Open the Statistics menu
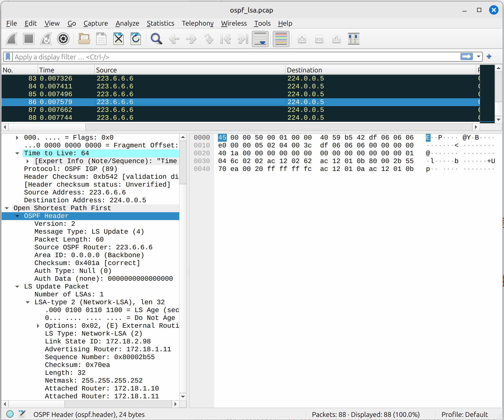 (x=160, y=23)
